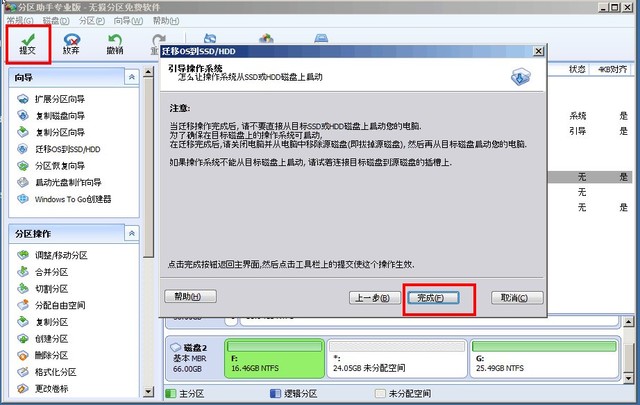Select the G: 25.49GB NTFS partition

point(544,359)
